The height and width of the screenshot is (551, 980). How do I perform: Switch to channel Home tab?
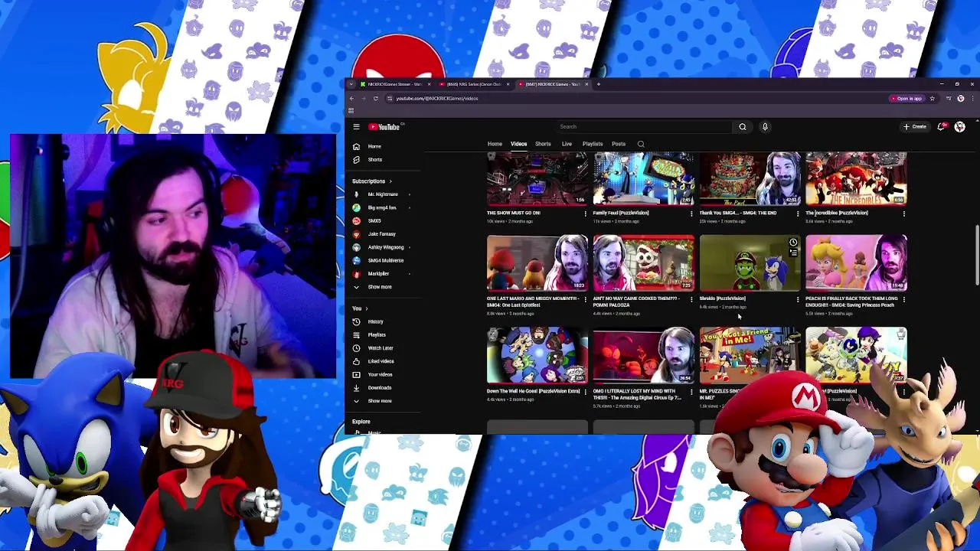coord(495,144)
